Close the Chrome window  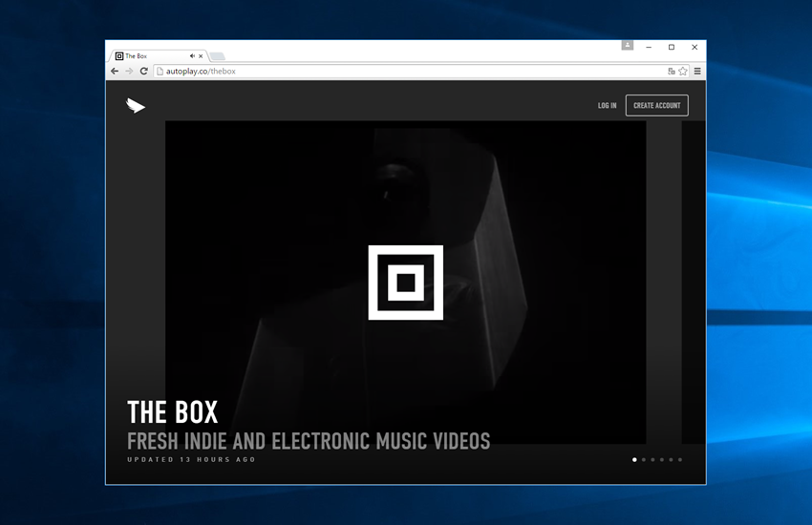point(694,47)
